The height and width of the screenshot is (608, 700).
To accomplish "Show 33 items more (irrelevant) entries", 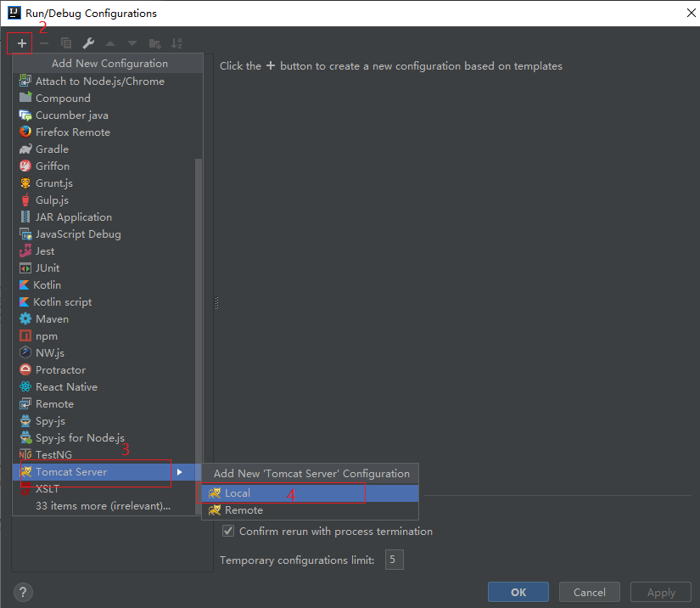I will tap(103, 506).
